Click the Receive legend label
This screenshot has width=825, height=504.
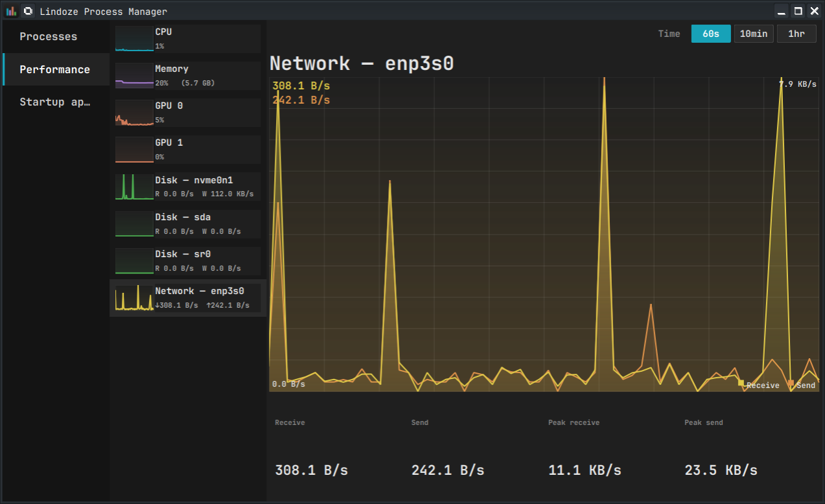763,385
